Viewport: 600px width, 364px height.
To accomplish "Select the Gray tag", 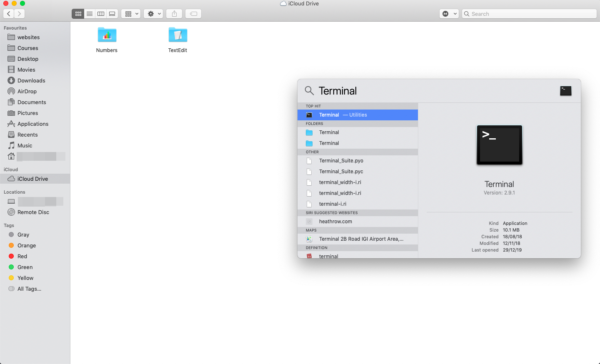I will [35, 234].
